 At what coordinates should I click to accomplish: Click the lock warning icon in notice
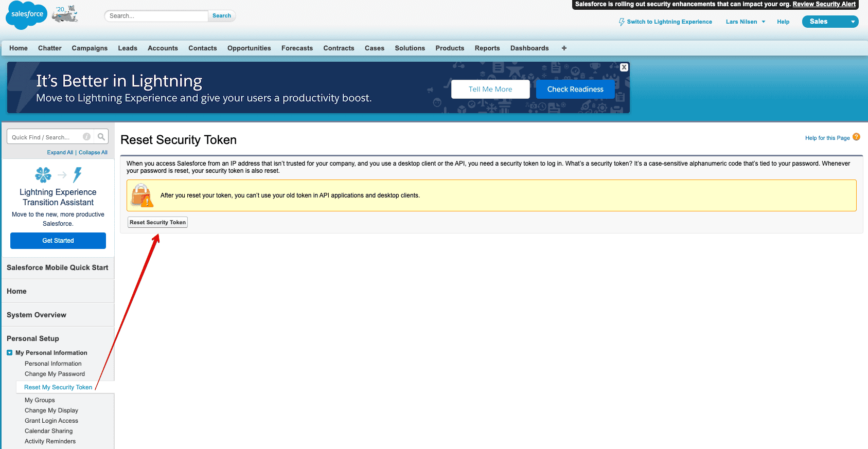pos(141,195)
